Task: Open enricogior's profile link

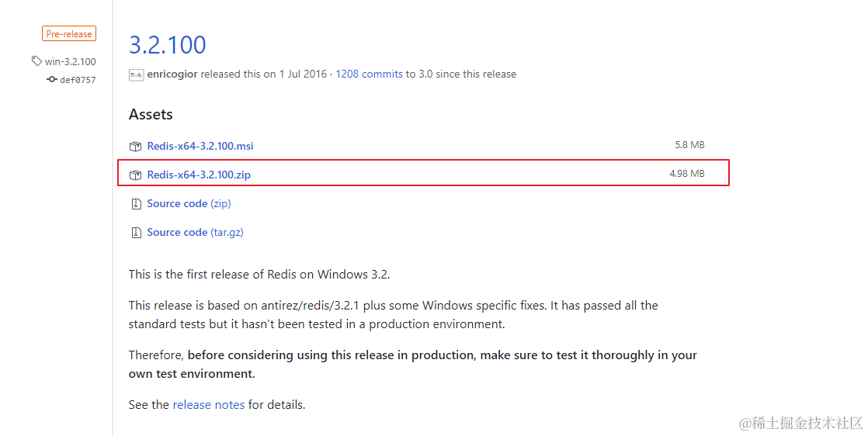Action: click(172, 74)
